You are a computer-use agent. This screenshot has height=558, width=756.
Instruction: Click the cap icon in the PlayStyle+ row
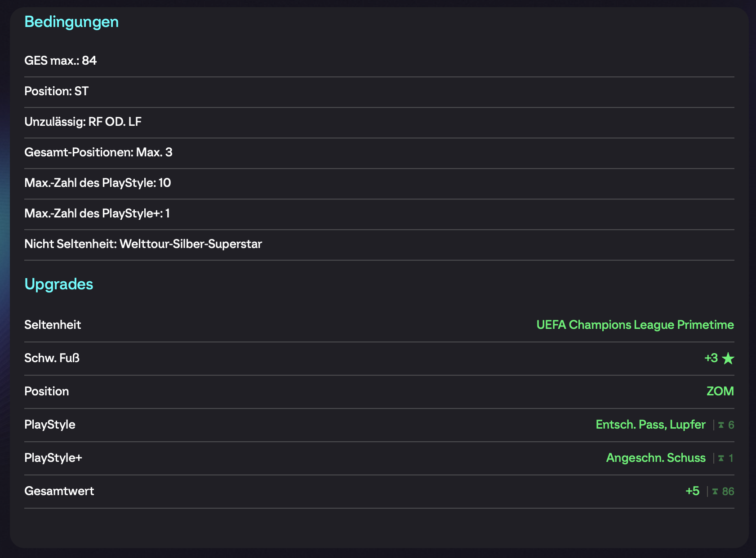pyautogui.click(x=721, y=458)
